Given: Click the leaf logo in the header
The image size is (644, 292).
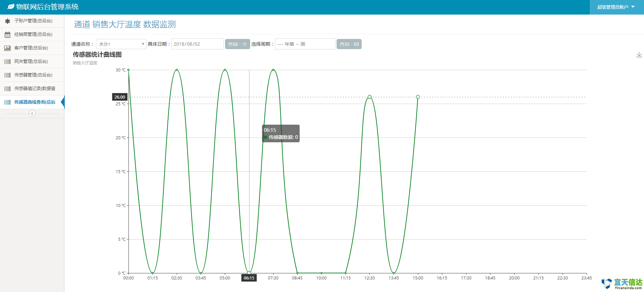Looking at the screenshot, I should pos(11,7).
